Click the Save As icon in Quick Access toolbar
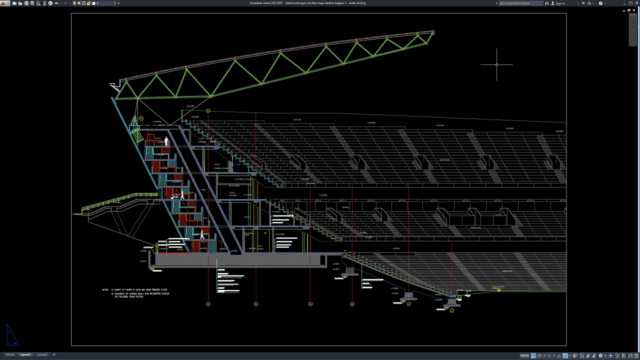 pyautogui.click(x=32, y=3)
